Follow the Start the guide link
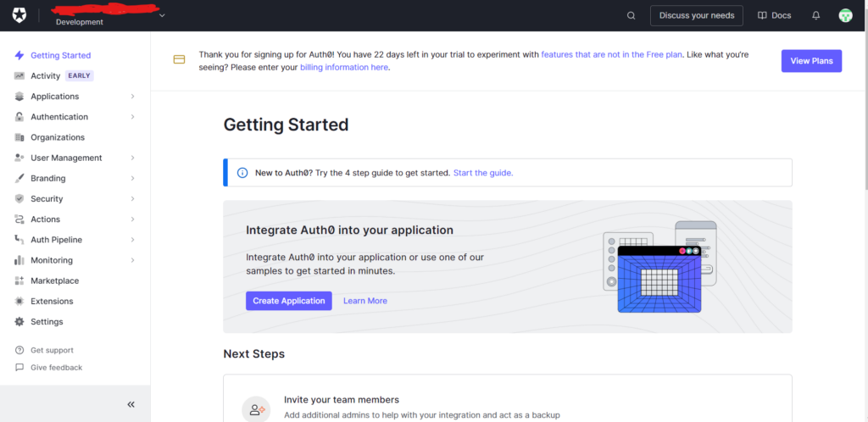 click(x=483, y=173)
